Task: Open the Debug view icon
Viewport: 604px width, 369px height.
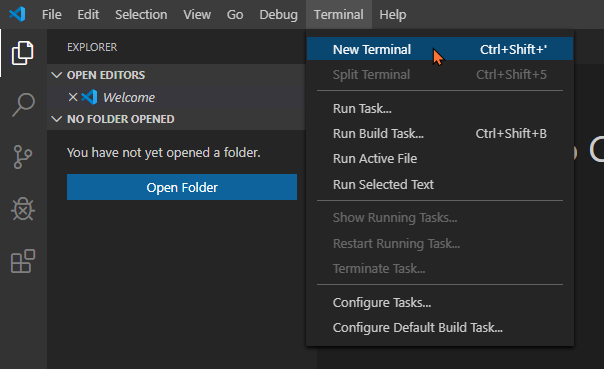Action: pos(23,209)
